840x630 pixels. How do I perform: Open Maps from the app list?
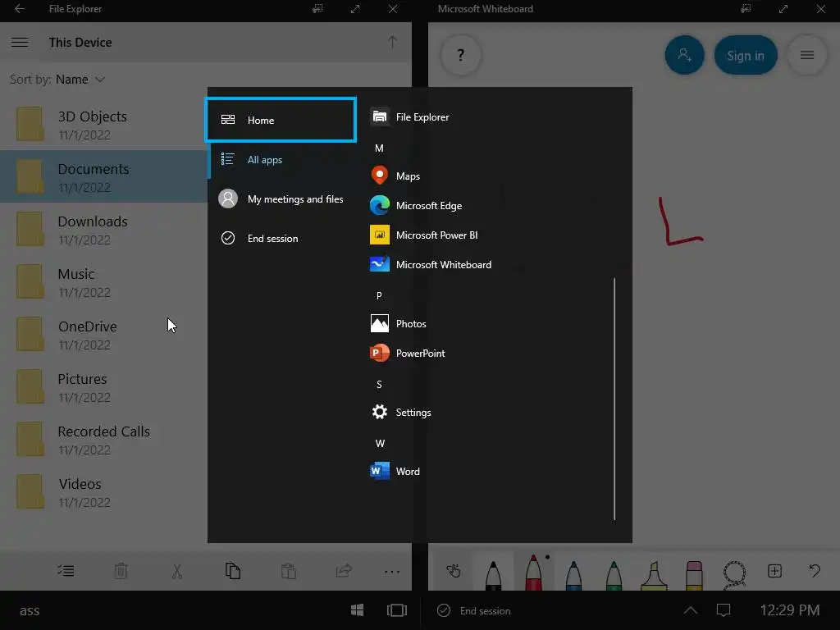pyautogui.click(x=407, y=176)
